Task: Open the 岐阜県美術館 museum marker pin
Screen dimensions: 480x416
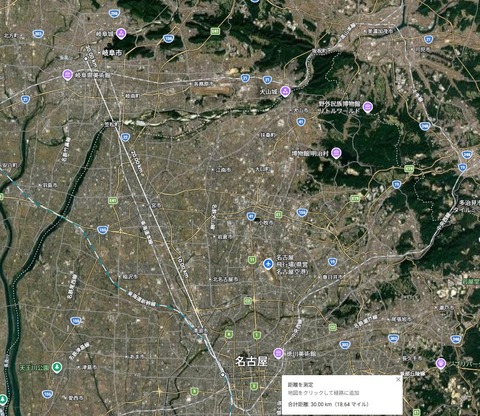Action: pos(67,75)
